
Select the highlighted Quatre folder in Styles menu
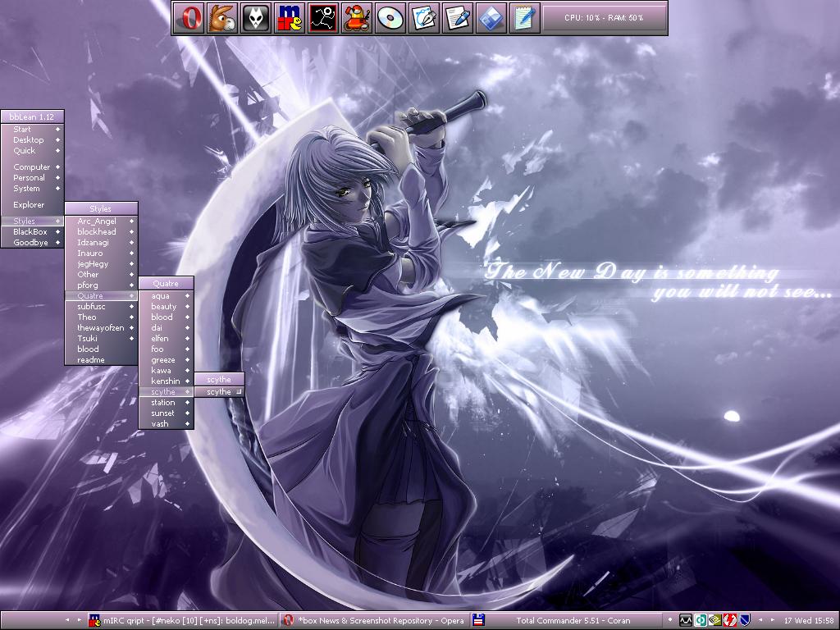[x=101, y=295]
